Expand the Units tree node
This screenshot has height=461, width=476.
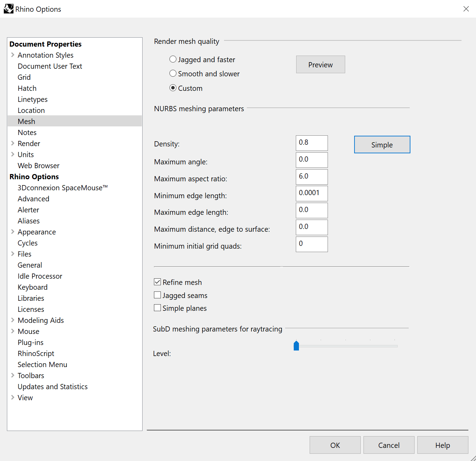(13, 154)
